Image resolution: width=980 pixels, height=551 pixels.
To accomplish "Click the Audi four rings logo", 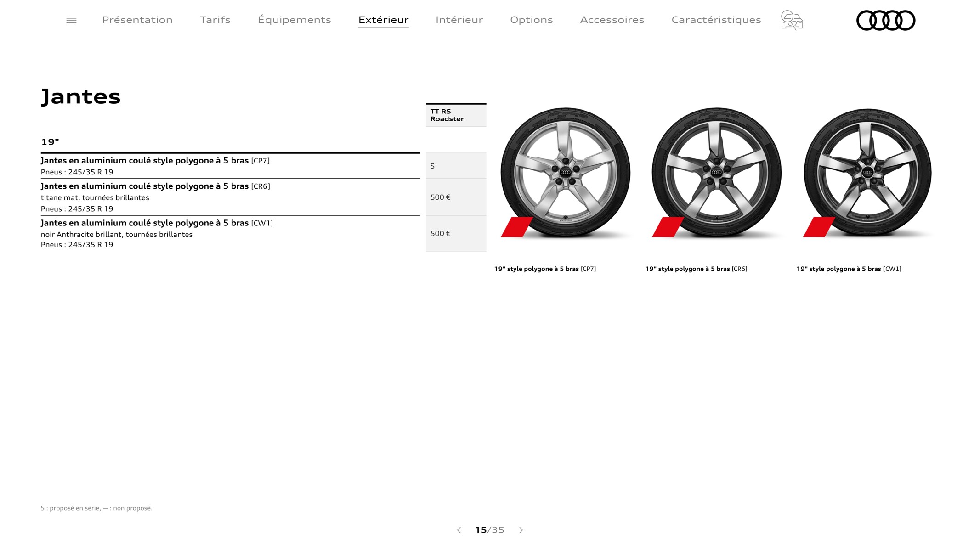I will tap(886, 20).
